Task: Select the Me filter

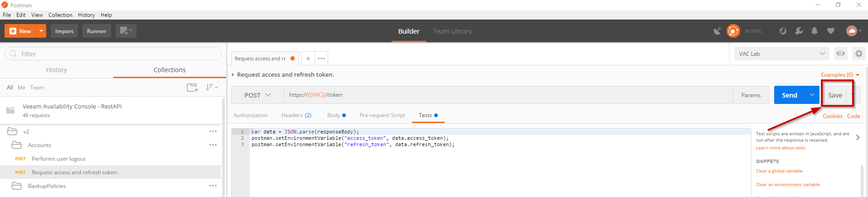Action: (21, 88)
